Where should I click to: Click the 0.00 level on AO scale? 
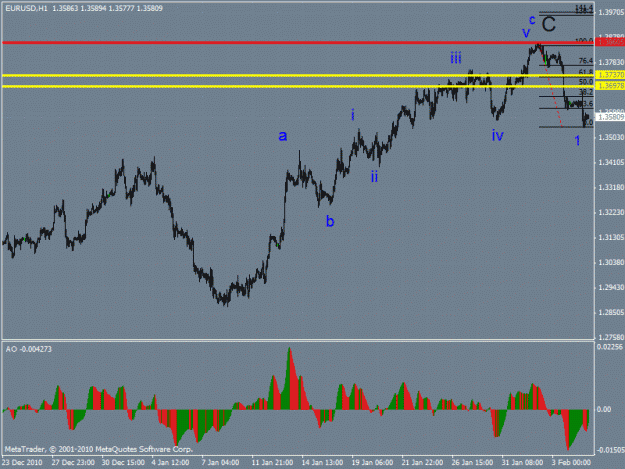pos(604,409)
